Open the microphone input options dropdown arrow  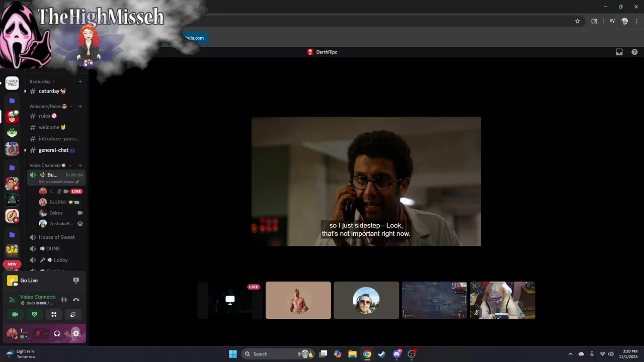[46, 333]
